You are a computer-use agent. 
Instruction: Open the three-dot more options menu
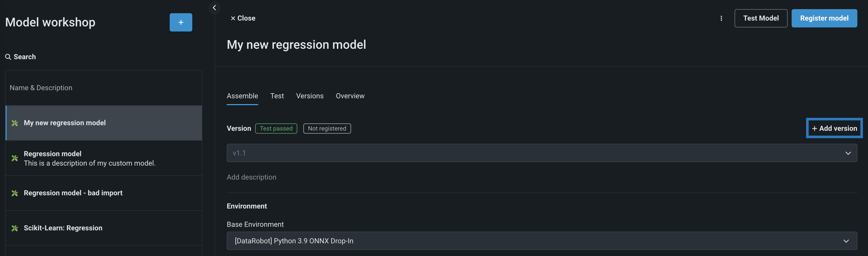[721, 18]
